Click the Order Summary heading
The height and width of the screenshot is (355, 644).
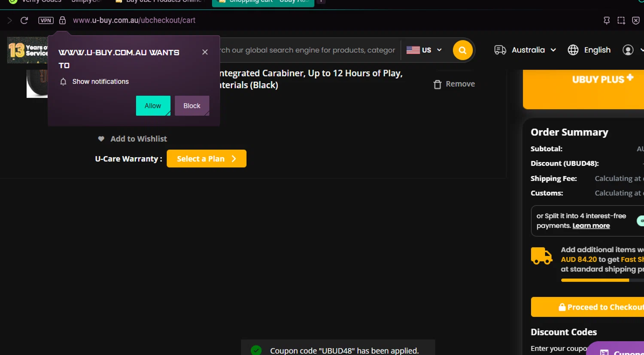[569, 132]
